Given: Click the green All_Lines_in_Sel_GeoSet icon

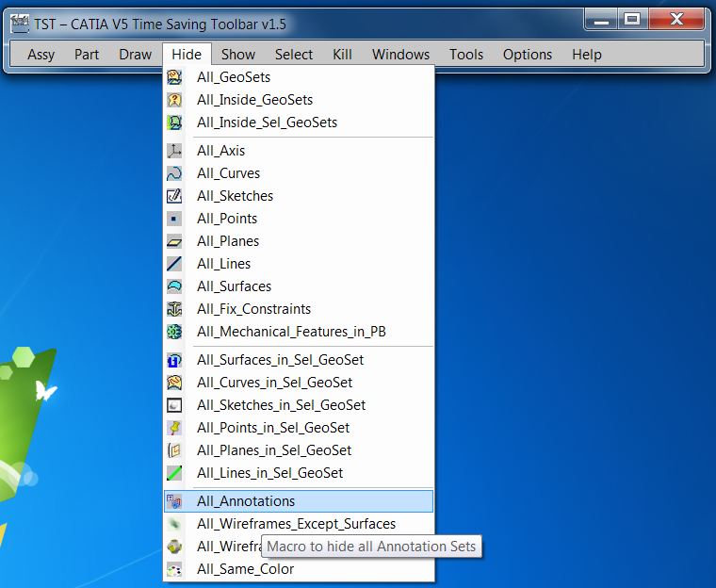Looking at the screenshot, I should click(174, 473).
